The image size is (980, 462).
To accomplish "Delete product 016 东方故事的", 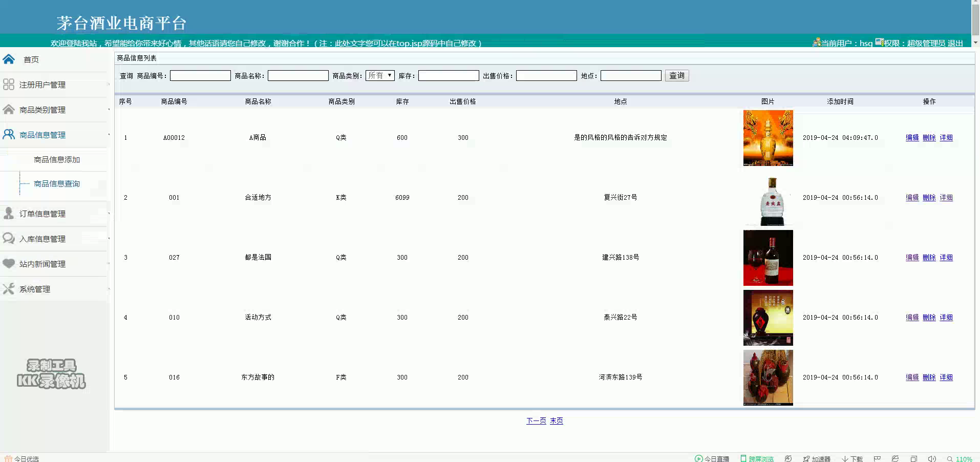I will coord(929,377).
